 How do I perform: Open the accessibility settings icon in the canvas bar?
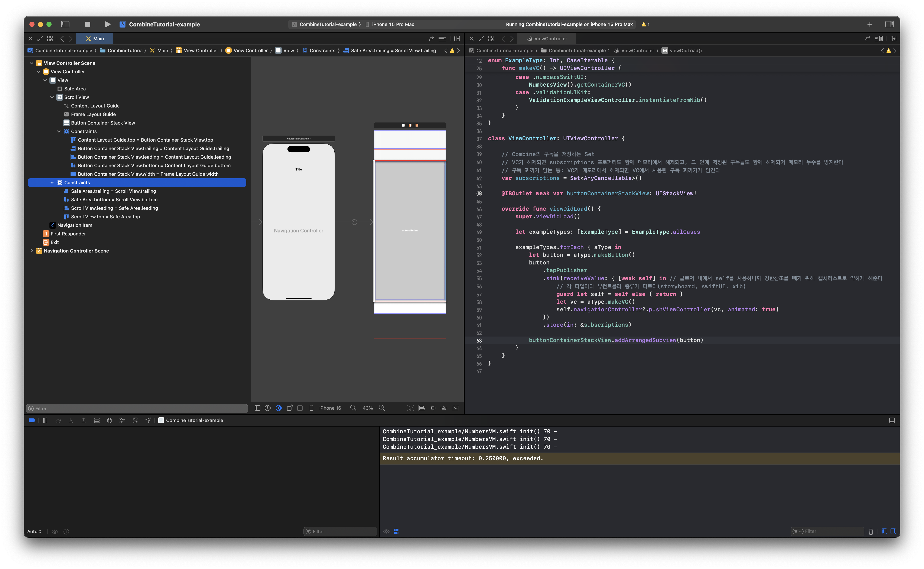(x=268, y=408)
